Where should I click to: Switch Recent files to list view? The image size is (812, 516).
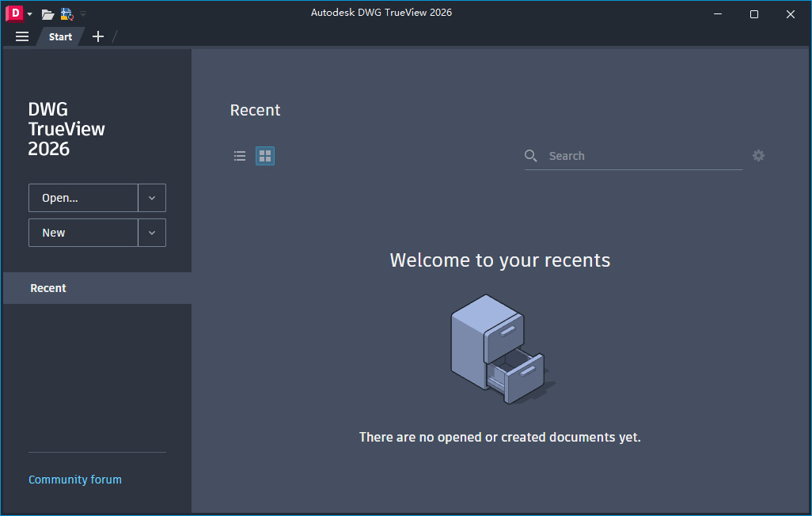pyautogui.click(x=240, y=156)
